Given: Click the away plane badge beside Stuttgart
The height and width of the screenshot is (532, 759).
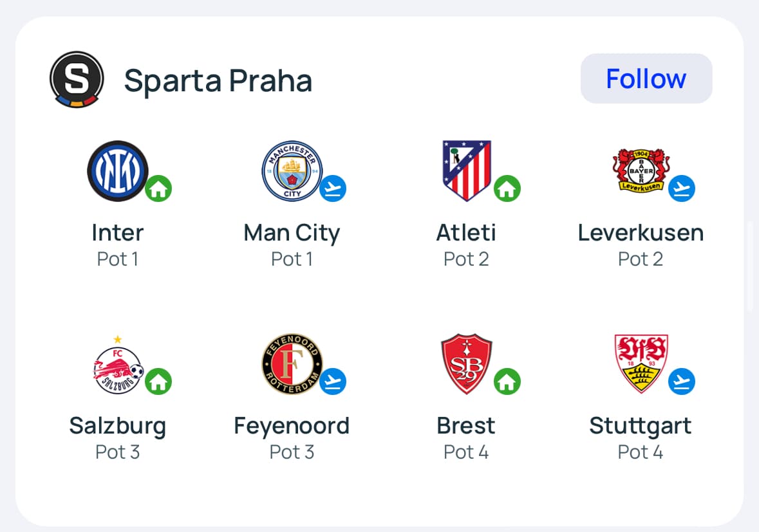Looking at the screenshot, I should tap(682, 381).
